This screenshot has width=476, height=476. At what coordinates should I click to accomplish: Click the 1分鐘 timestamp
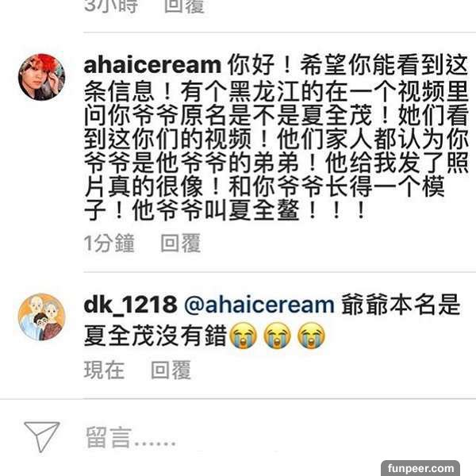point(109,244)
